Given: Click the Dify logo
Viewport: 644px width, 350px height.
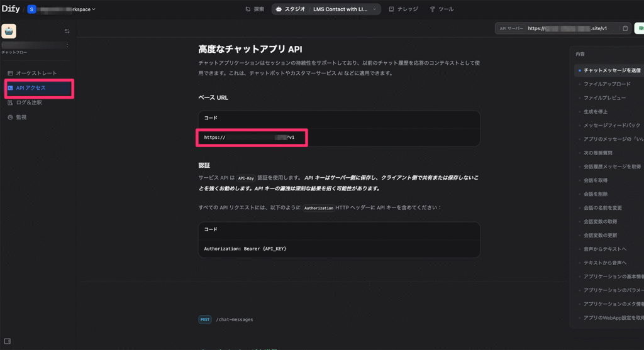Looking at the screenshot, I should coord(11,9).
